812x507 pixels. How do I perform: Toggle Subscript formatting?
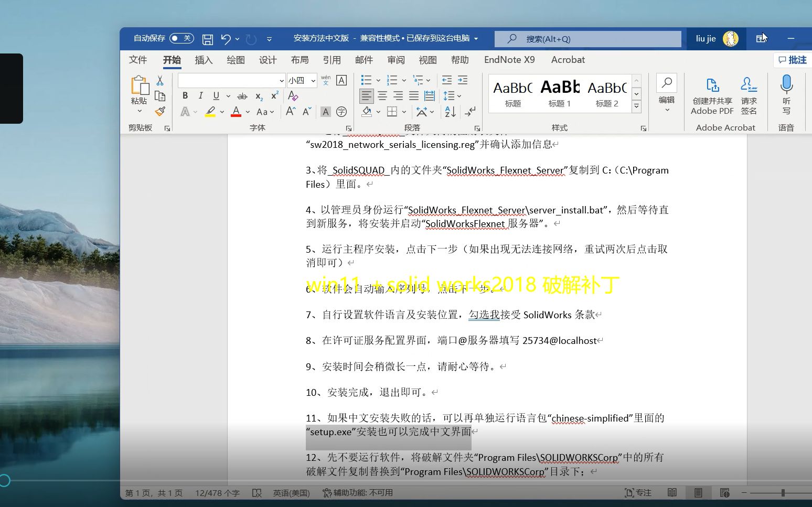coord(259,96)
